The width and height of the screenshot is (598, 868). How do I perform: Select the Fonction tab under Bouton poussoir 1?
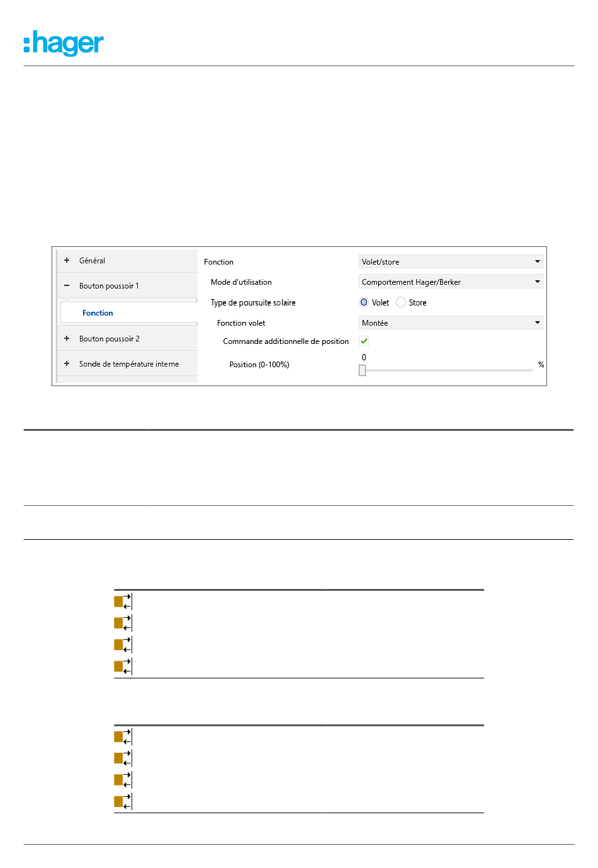[98, 313]
